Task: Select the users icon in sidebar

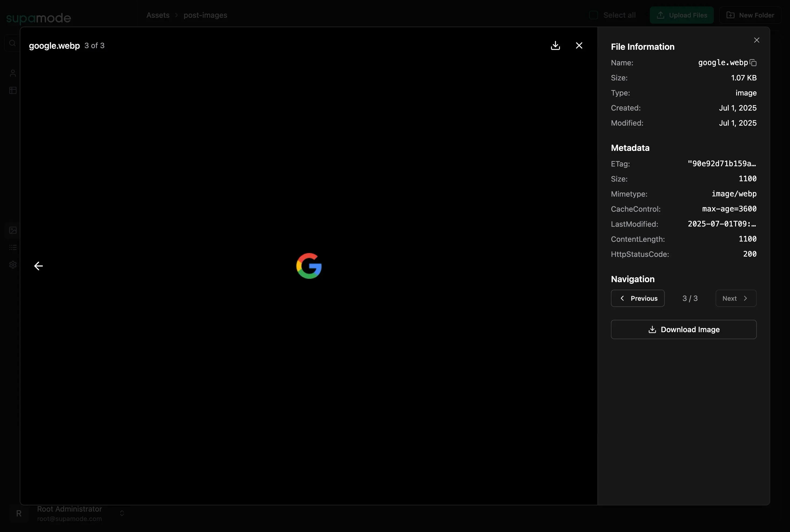Action: 13,73
